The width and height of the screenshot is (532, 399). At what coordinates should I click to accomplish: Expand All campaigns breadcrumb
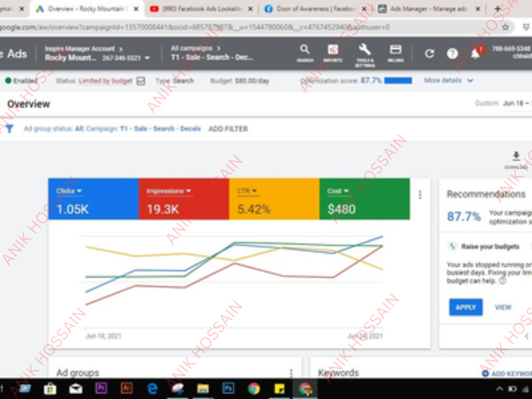195,48
